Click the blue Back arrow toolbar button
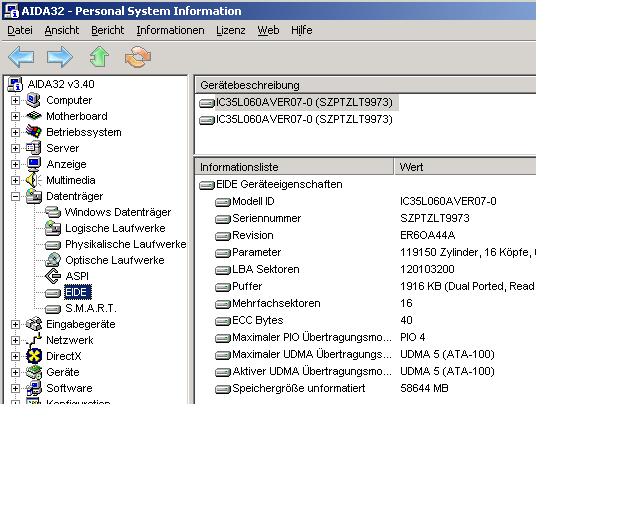 click(21, 57)
